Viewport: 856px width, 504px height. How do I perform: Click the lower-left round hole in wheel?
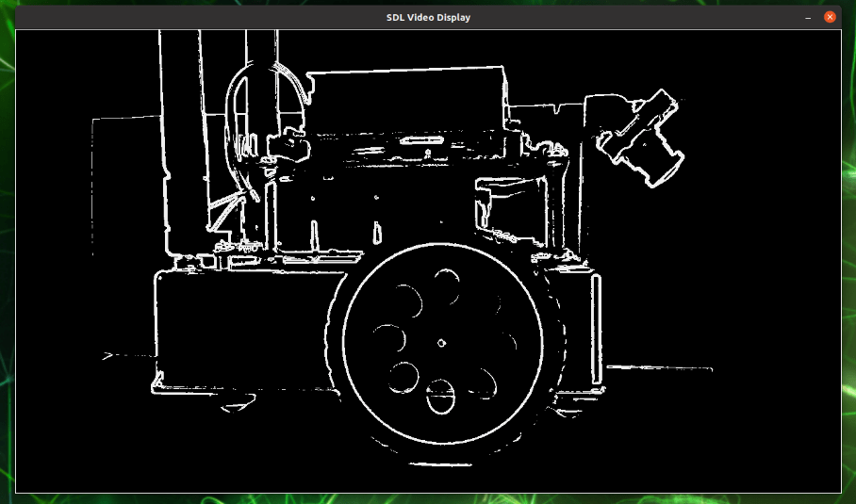click(x=403, y=378)
